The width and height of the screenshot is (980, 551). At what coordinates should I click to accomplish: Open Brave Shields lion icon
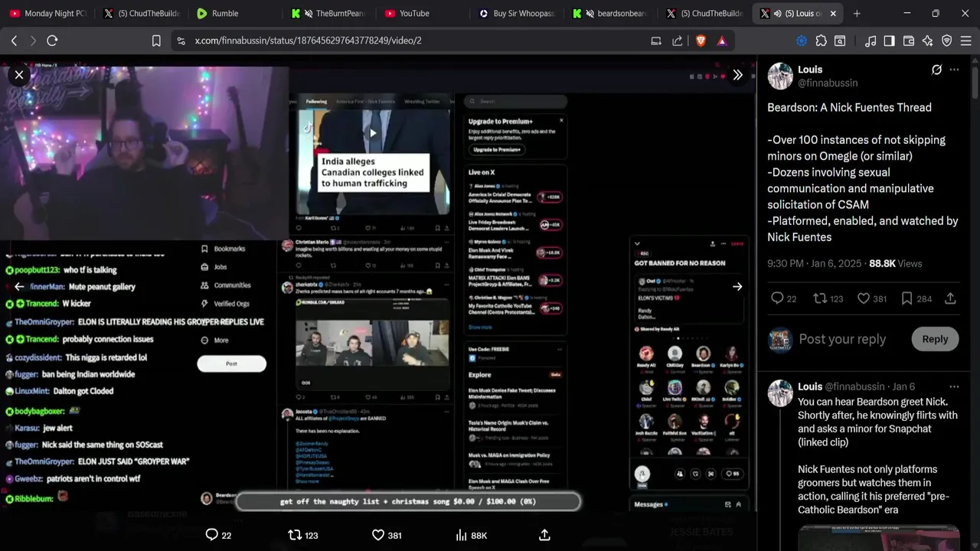pyautogui.click(x=701, y=41)
